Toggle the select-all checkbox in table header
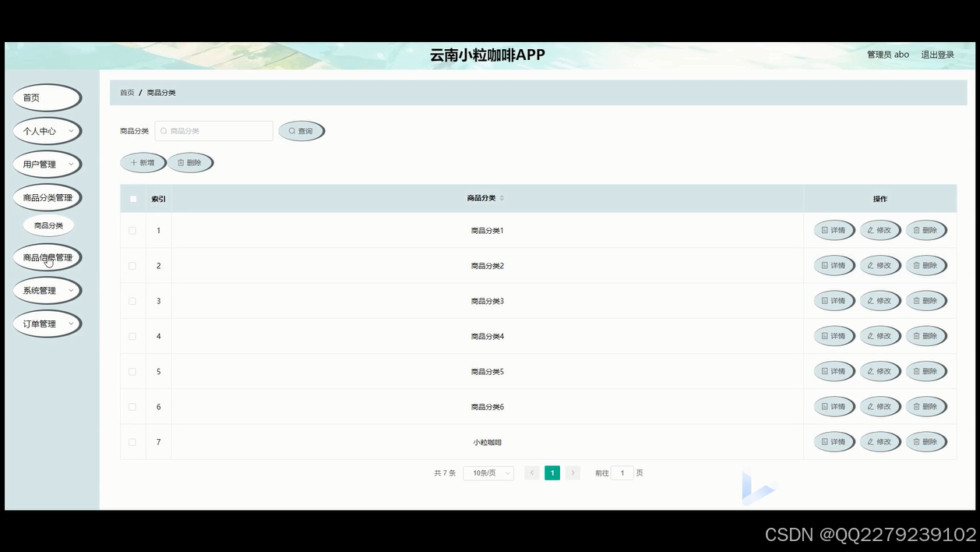Viewport: 980px width, 552px height. pyautogui.click(x=132, y=199)
